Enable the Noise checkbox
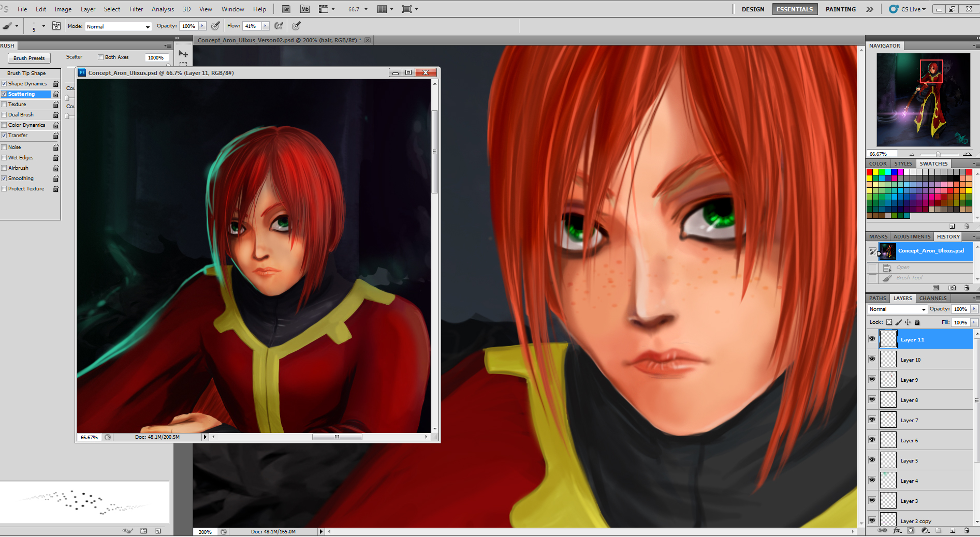 tap(4, 147)
